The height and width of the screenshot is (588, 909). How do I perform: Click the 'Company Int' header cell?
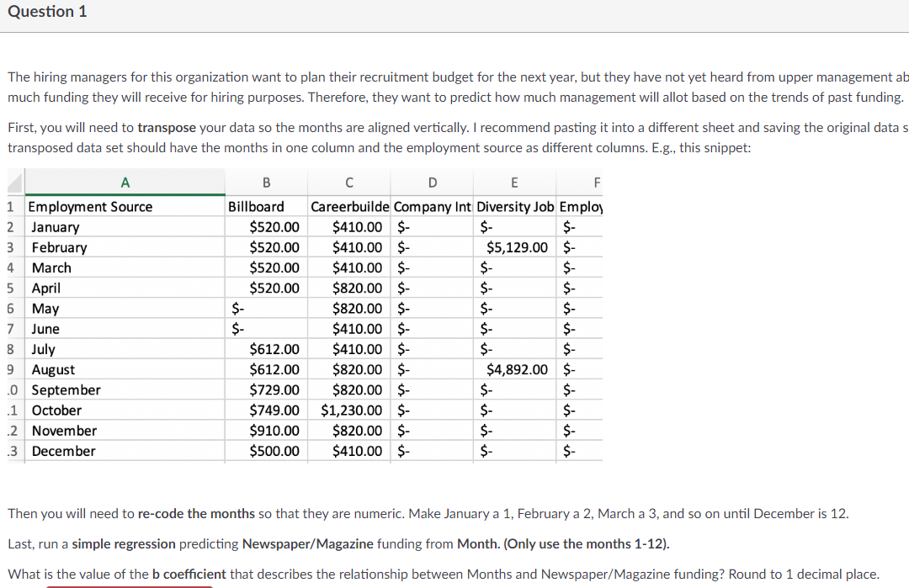pos(432,206)
